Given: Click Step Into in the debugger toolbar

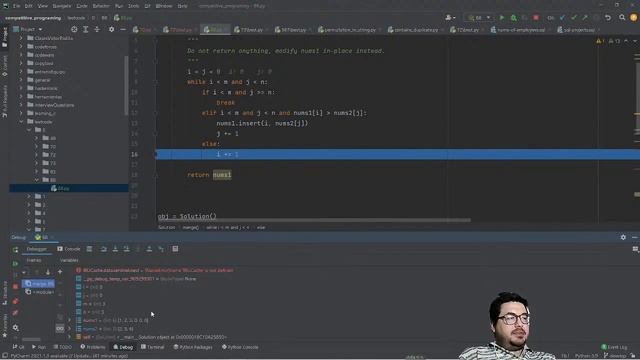Looking at the screenshot, I should 115,249.
